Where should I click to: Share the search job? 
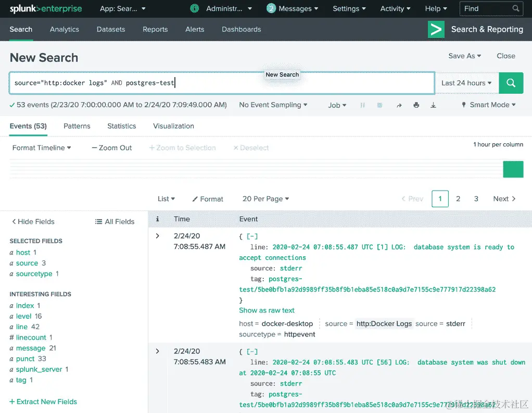click(399, 105)
